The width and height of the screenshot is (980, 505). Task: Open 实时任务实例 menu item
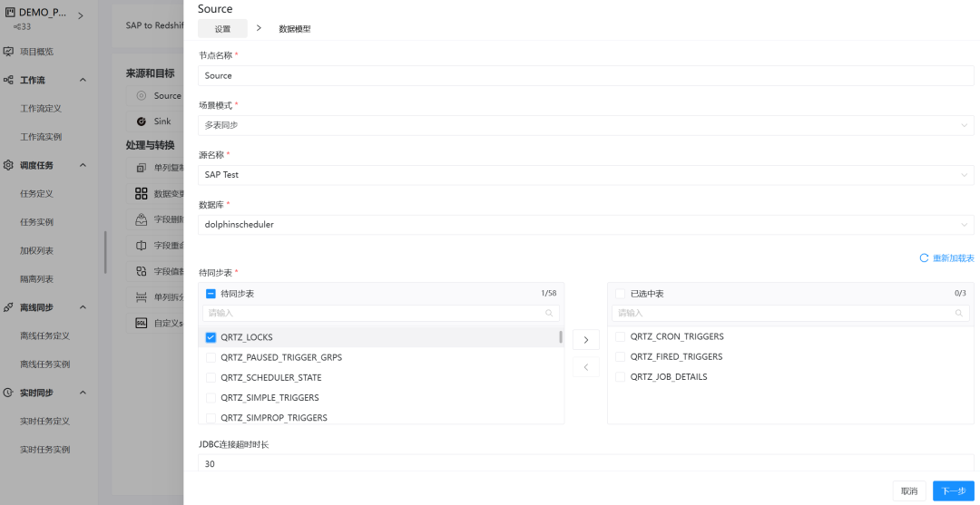[x=45, y=450]
